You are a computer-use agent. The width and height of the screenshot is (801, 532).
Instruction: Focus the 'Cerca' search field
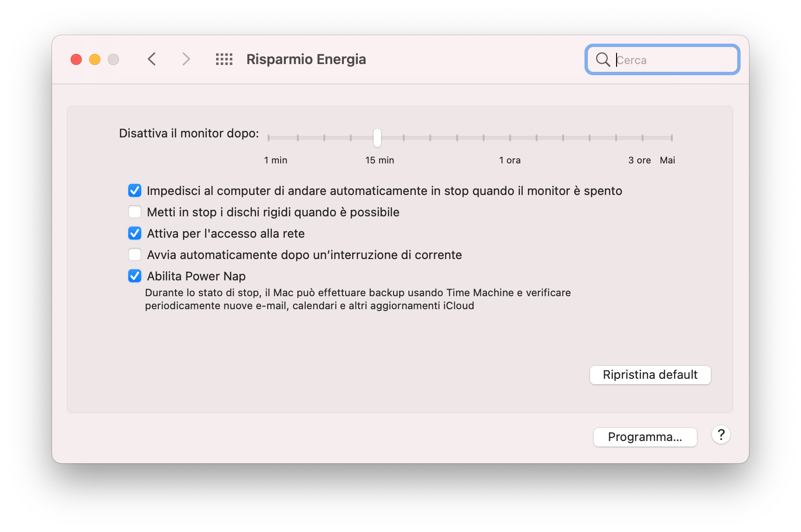point(674,60)
